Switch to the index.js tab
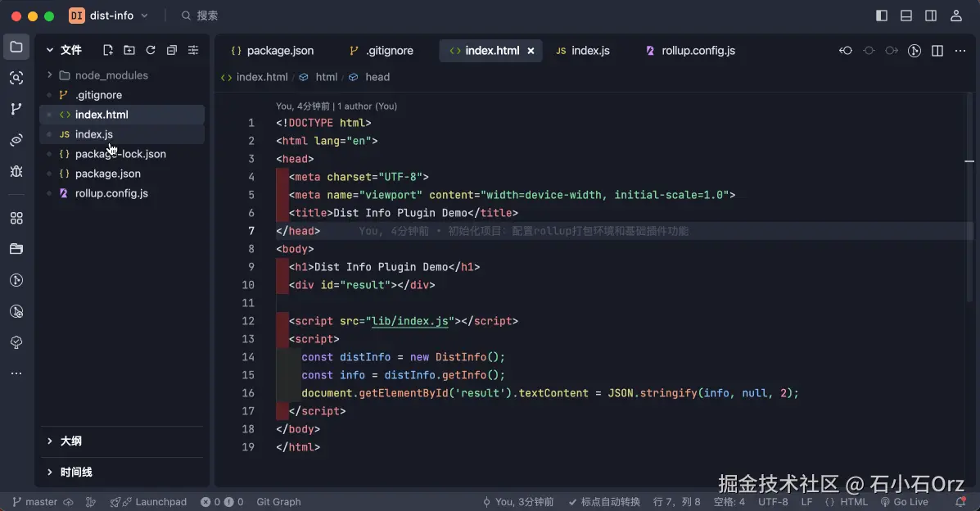The width and height of the screenshot is (980, 511). [582, 51]
